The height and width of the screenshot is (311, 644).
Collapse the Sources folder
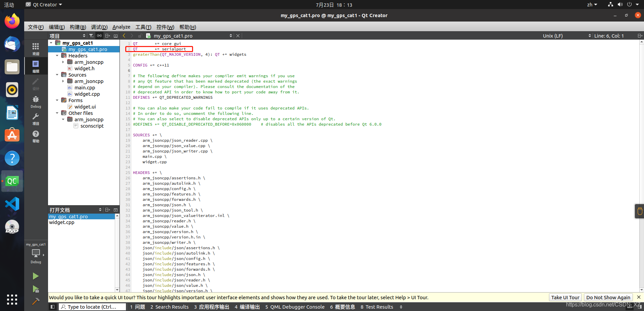pos(57,75)
